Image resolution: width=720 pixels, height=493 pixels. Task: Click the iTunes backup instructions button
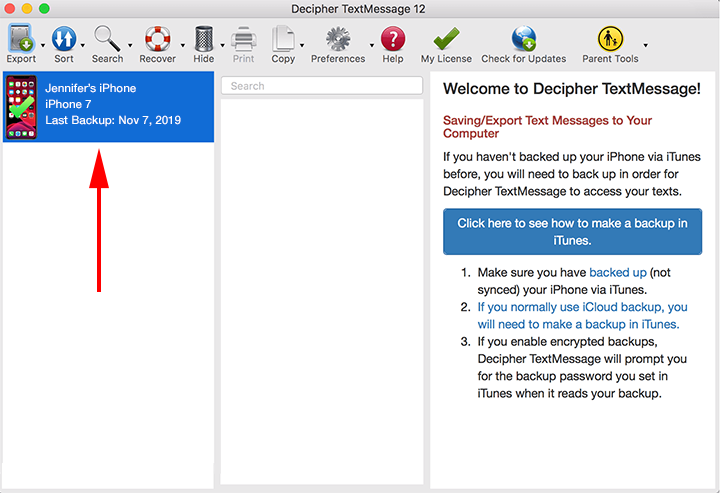(x=572, y=231)
